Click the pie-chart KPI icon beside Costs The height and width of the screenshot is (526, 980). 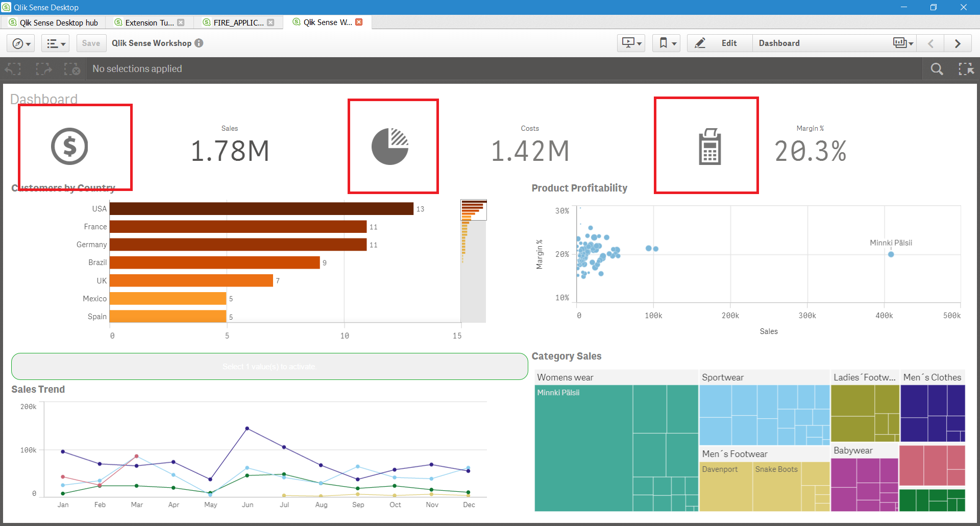tap(391, 146)
